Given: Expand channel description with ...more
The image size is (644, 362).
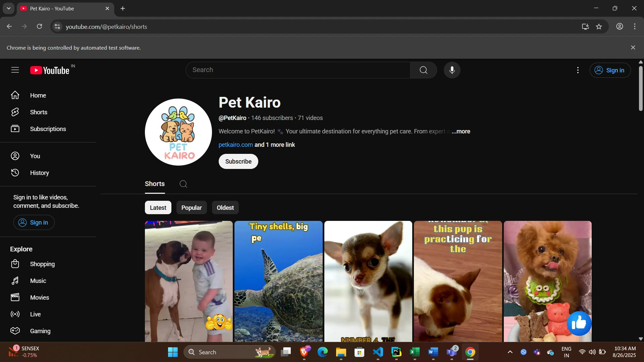Looking at the screenshot, I should [x=461, y=131].
